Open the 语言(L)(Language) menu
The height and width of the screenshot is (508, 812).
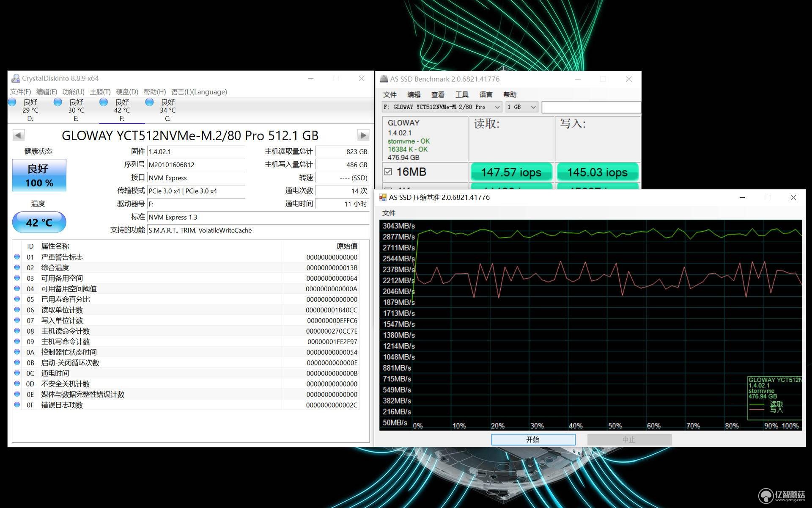[x=199, y=92]
